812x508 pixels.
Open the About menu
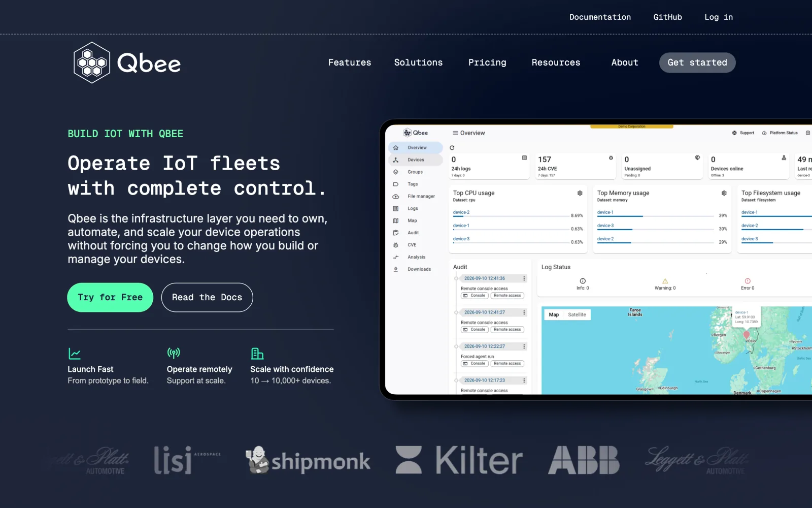(625, 62)
